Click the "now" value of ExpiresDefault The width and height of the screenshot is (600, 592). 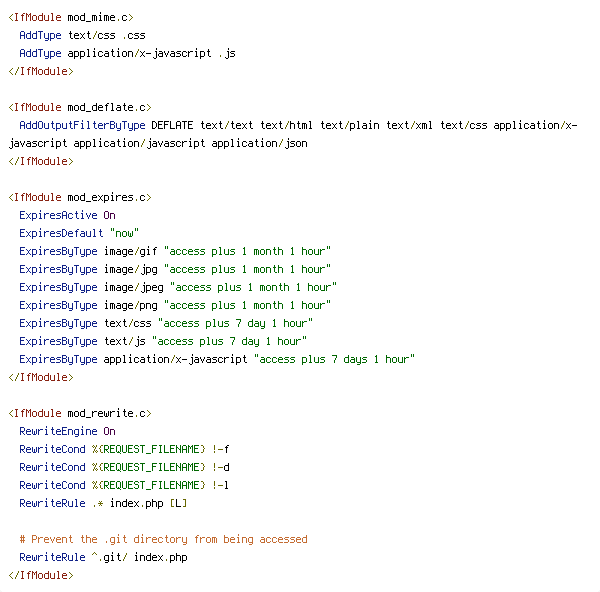[x=124, y=233]
